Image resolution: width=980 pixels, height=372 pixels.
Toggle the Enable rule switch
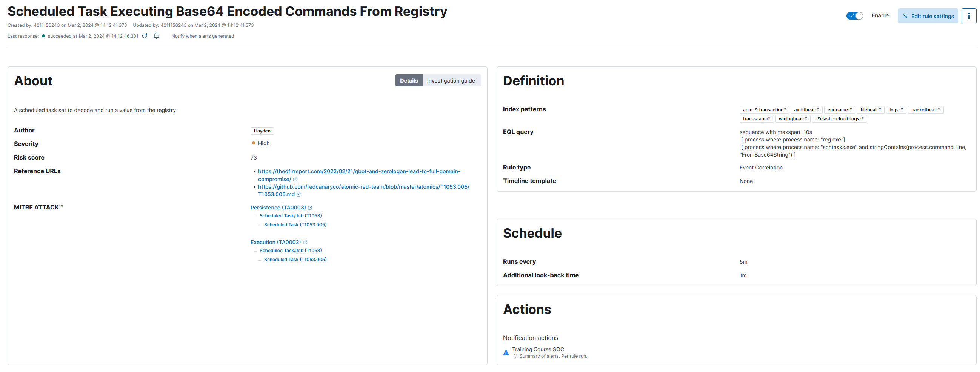coord(854,15)
